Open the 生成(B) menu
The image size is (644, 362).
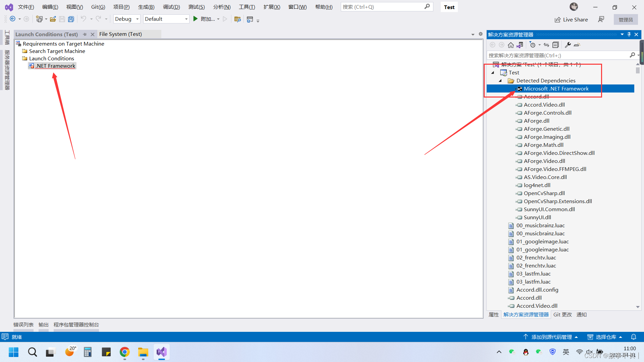click(146, 7)
